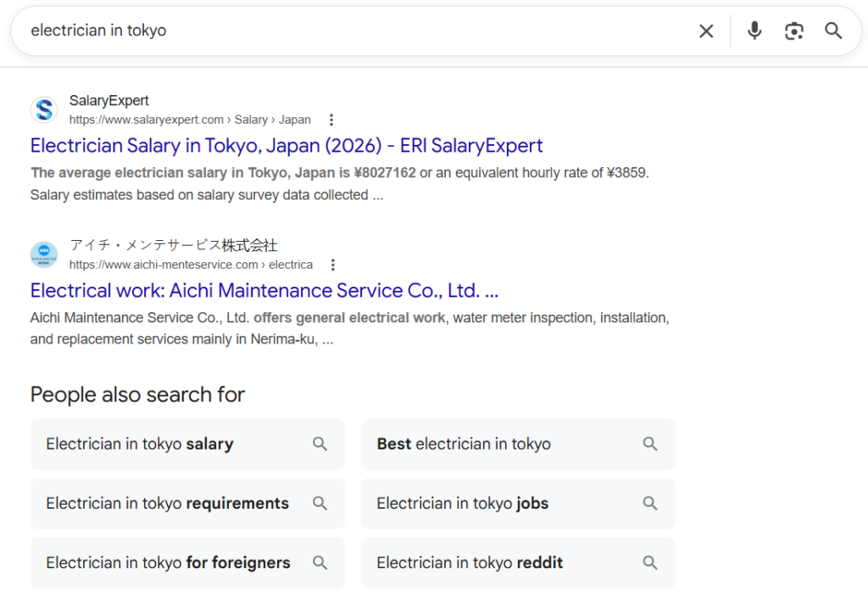Open the SalaryExpert favicon
The width and height of the screenshot is (868, 603).
44,109
